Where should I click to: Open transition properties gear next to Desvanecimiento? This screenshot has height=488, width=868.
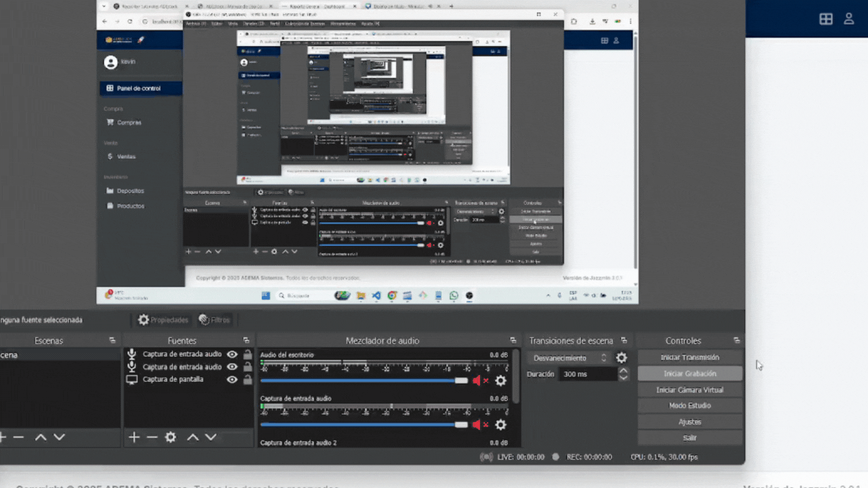click(x=622, y=358)
